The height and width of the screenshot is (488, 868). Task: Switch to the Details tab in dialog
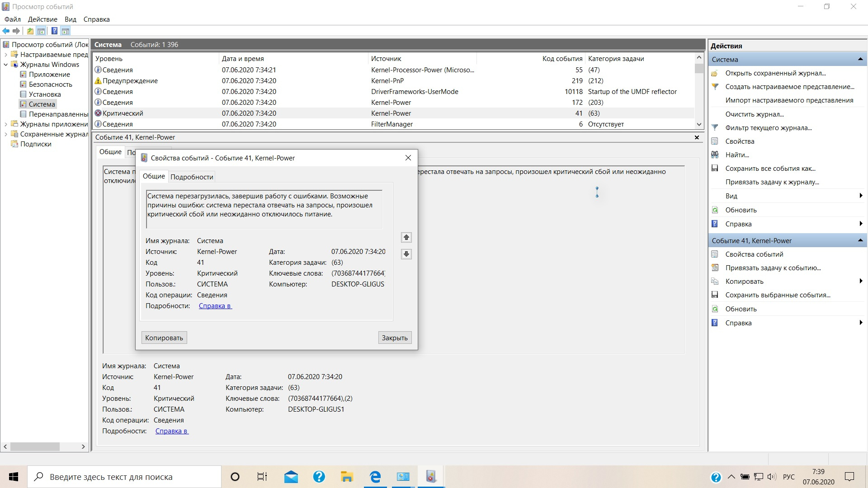click(192, 177)
